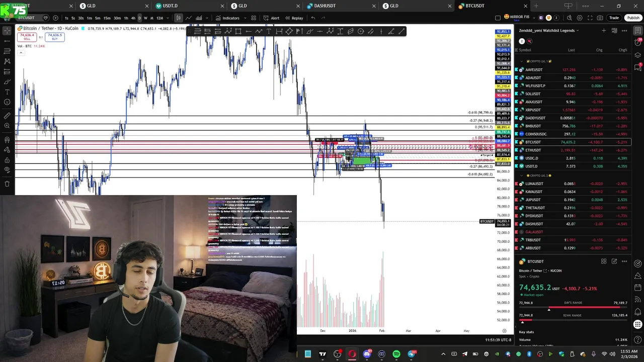Expand the timeframe interval dropdown
This screenshot has width=644, height=362.
pos(168,18)
